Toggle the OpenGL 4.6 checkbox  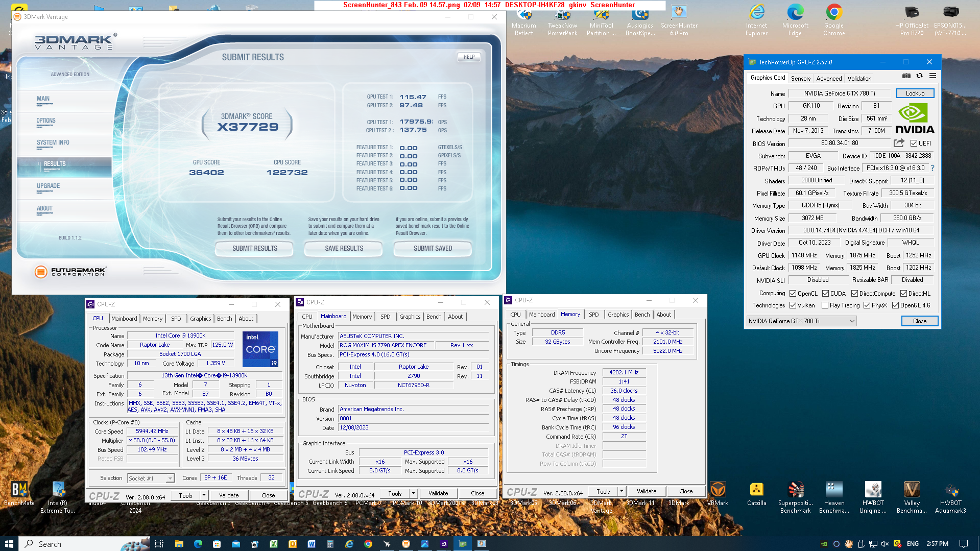895,305
